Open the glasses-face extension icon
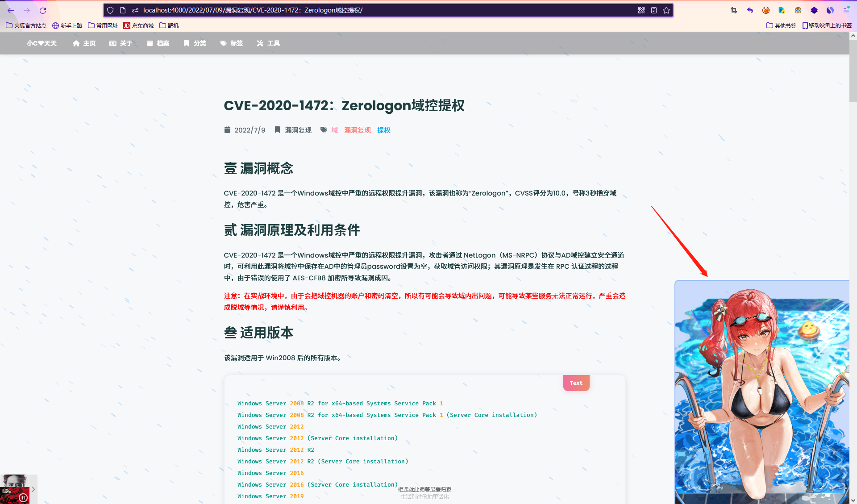Viewport: 857px width, 504px height. [798, 10]
